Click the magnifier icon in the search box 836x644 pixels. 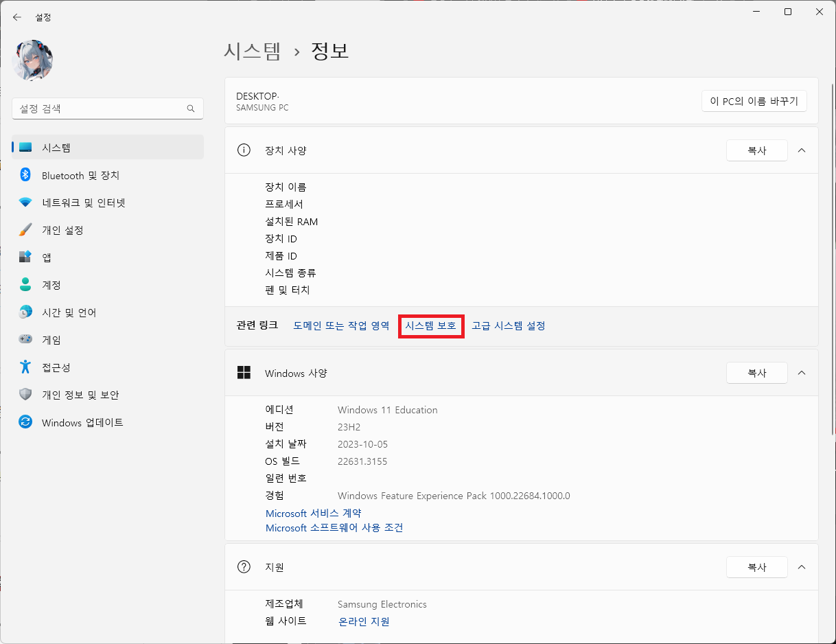(x=191, y=108)
